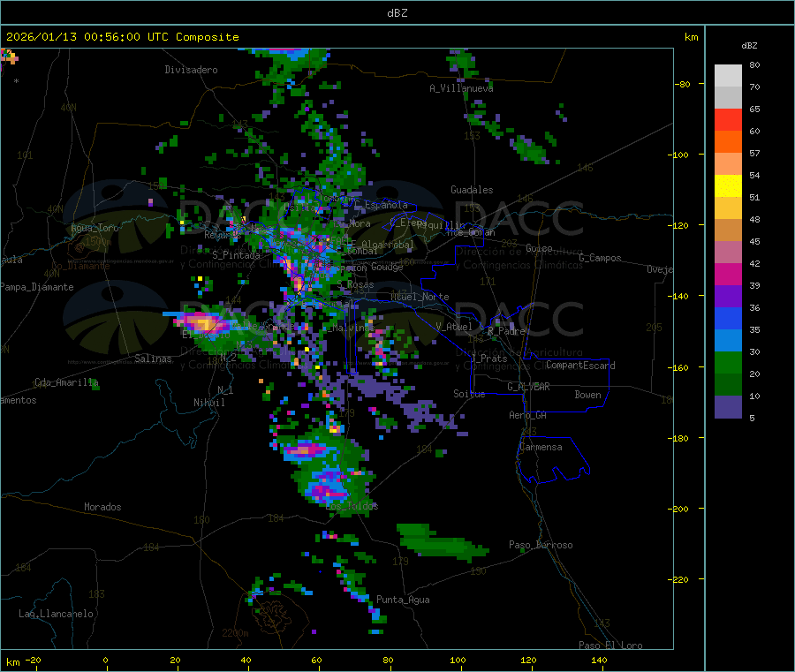Screen dimensions: 795x672
Task: Click the green 20-30 dBZ legend swatch
Action: pyautogui.click(x=728, y=362)
